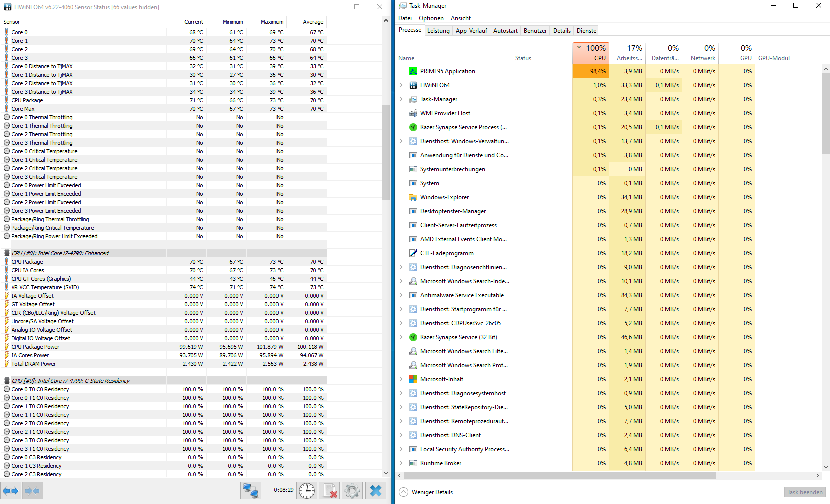This screenshot has width=830, height=504.
Task: Click the Maximum column header in HWiNFO
Action: [x=266, y=22]
